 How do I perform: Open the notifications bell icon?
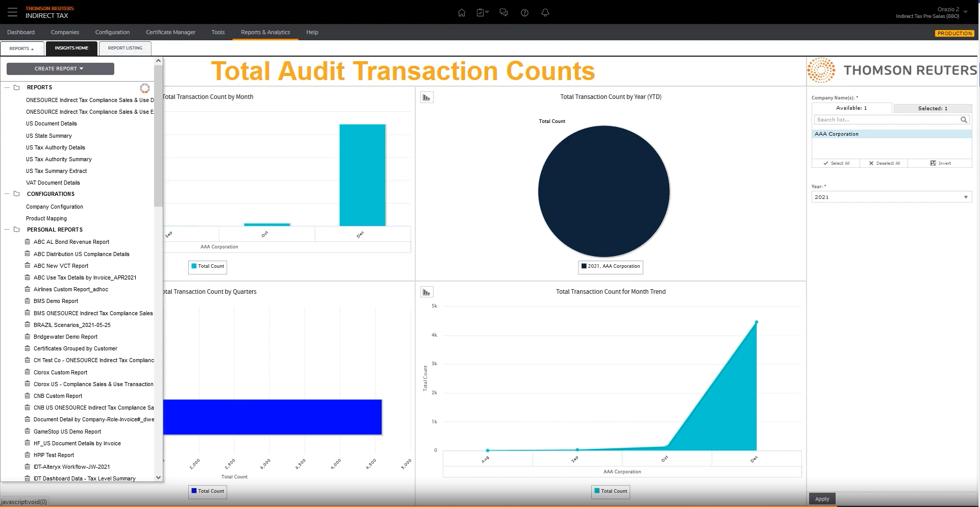[545, 13]
